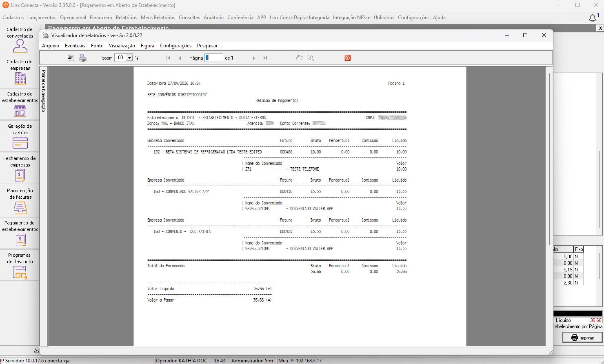Image resolution: width=604 pixels, height=364 pixels.
Task: Open the Auditoria main menu
Action: coord(213,18)
